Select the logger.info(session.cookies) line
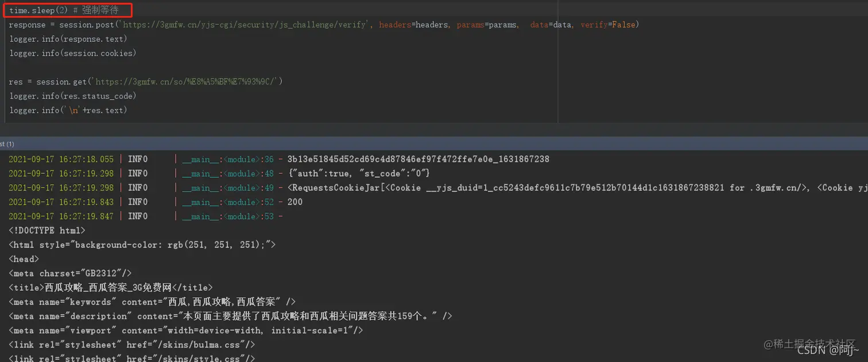This screenshot has height=362, width=868. [x=72, y=53]
